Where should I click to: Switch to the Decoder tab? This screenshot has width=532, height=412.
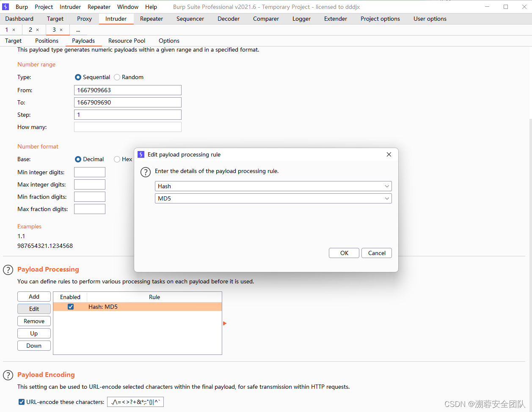229,19
